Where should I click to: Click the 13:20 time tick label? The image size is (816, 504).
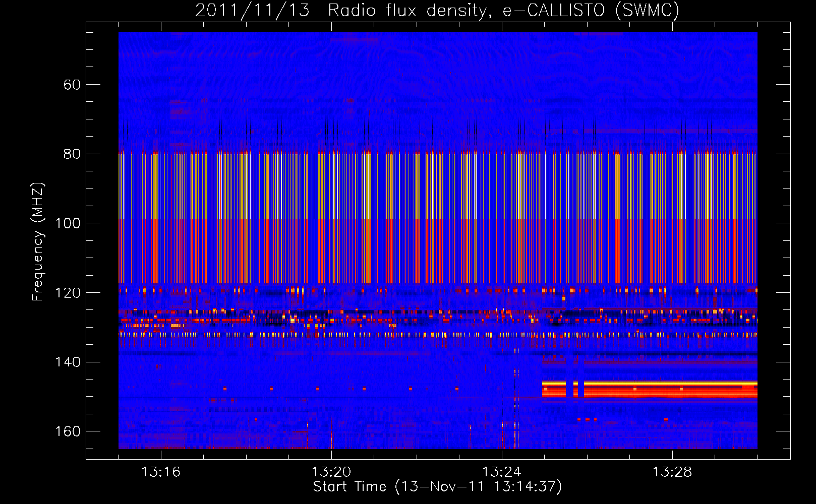[331, 472]
